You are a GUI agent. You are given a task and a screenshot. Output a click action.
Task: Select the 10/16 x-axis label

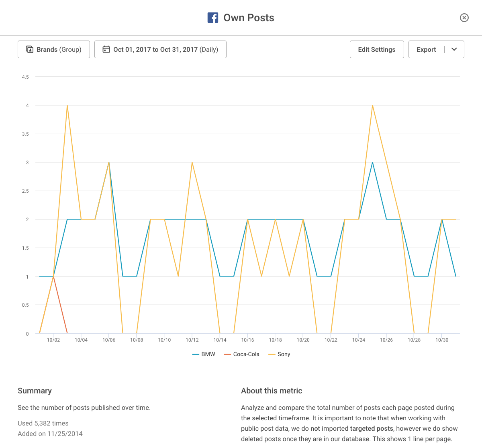(247, 340)
